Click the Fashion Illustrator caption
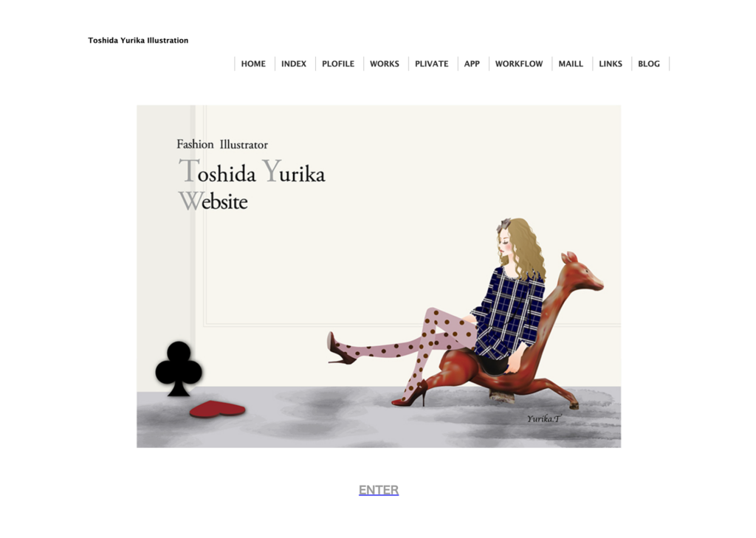The height and width of the screenshot is (538, 756). 221,144
